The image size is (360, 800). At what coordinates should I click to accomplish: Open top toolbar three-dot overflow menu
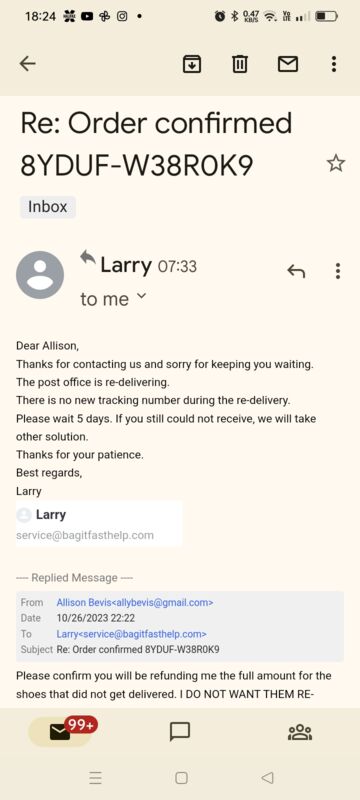click(x=333, y=64)
